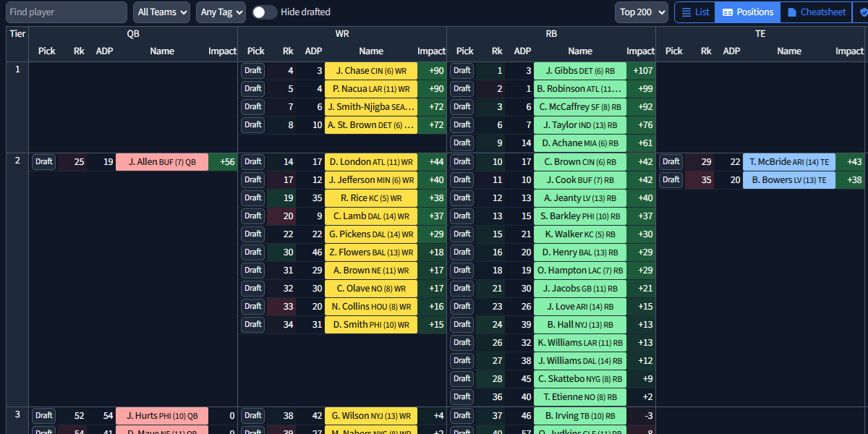Viewport: 868px width, 434px height.
Task: Open the Top 200 dropdown
Action: [642, 12]
